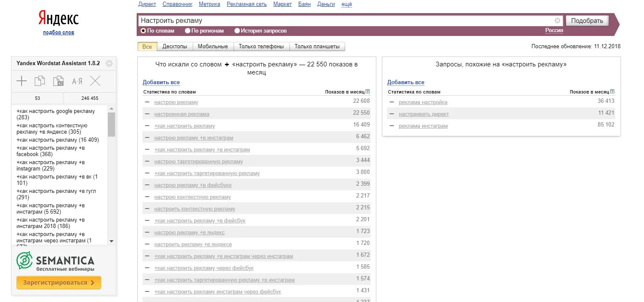The height and width of the screenshot is (302, 644).
Task: Click the copy list icon in Assistant
Action: tap(40, 81)
